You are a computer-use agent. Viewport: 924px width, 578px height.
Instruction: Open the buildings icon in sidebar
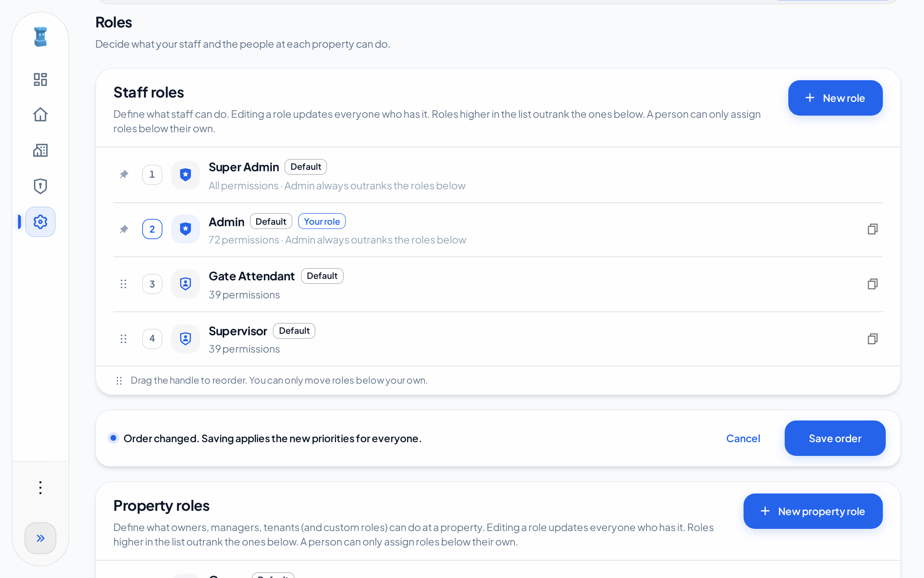[40, 150]
